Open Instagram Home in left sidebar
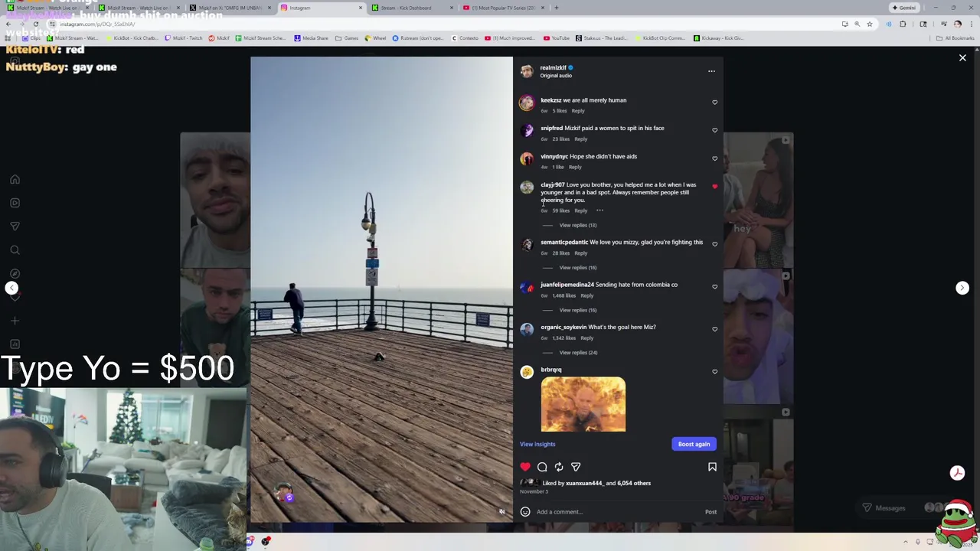 [15, 179]
